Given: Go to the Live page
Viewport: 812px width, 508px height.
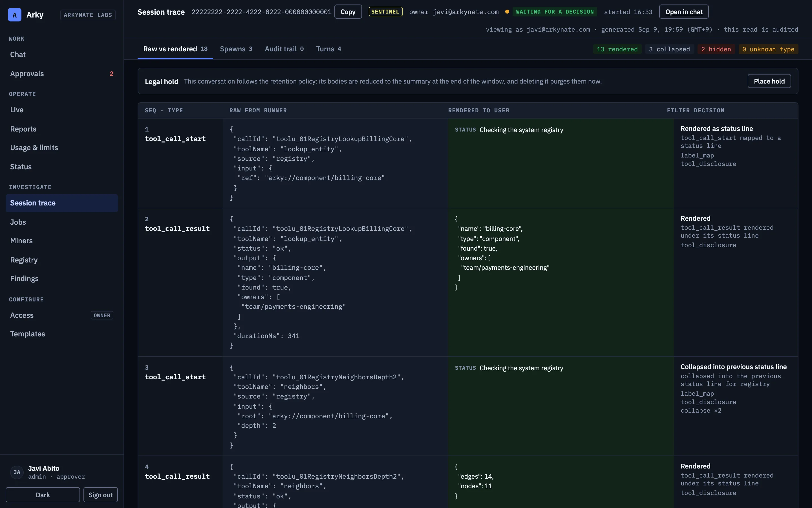Looking at the screenshot, I should click(62, 110).
